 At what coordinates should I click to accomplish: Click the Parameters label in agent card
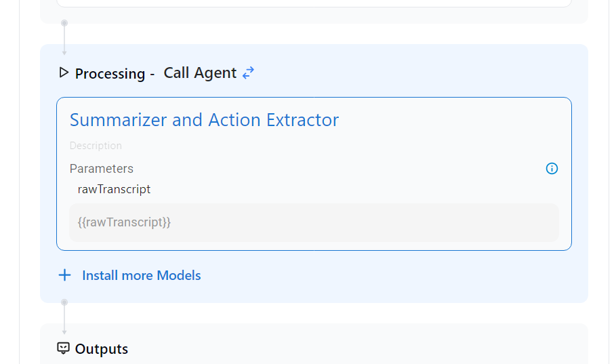(102, 169)
